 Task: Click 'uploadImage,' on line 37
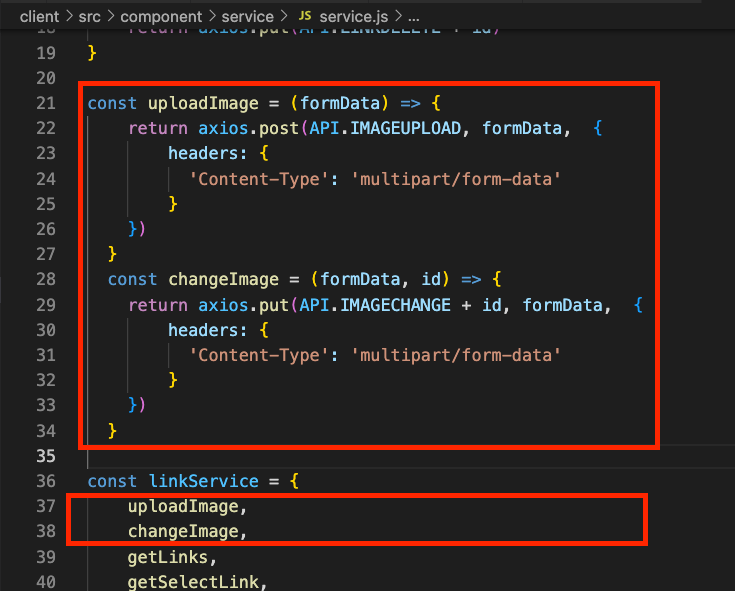click(187, 507)
